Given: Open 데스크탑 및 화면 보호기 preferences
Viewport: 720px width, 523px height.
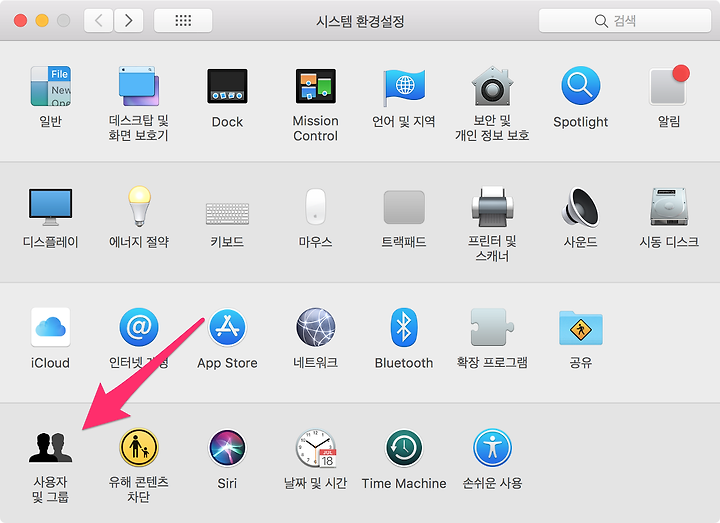Looking at the screenshot, I should pyautogui.click(x=139, y=86).
